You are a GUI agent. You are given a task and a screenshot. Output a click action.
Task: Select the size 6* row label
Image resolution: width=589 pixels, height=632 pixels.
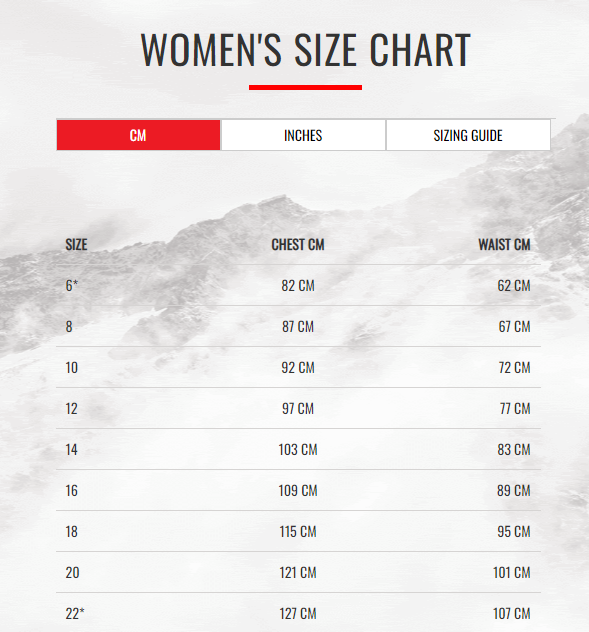71,286
